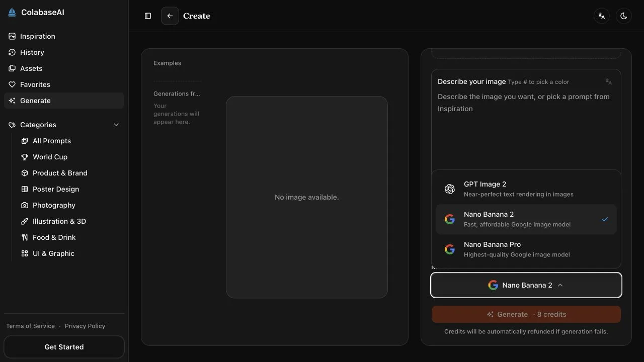
Task: Click the World Cup trophy icon
Action: click(25, 157)
